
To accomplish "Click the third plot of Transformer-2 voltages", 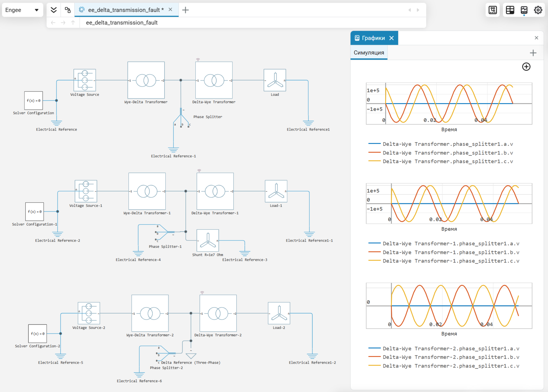I will coord(449,305).
